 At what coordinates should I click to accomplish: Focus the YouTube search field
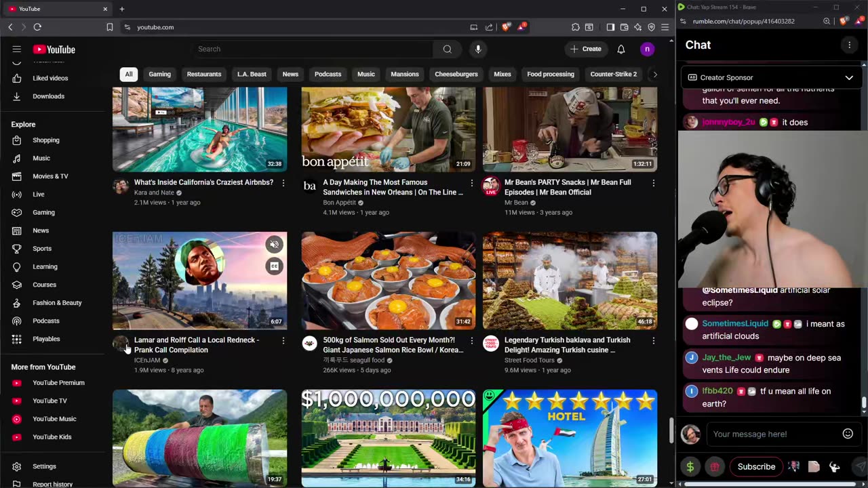point(312,49)
